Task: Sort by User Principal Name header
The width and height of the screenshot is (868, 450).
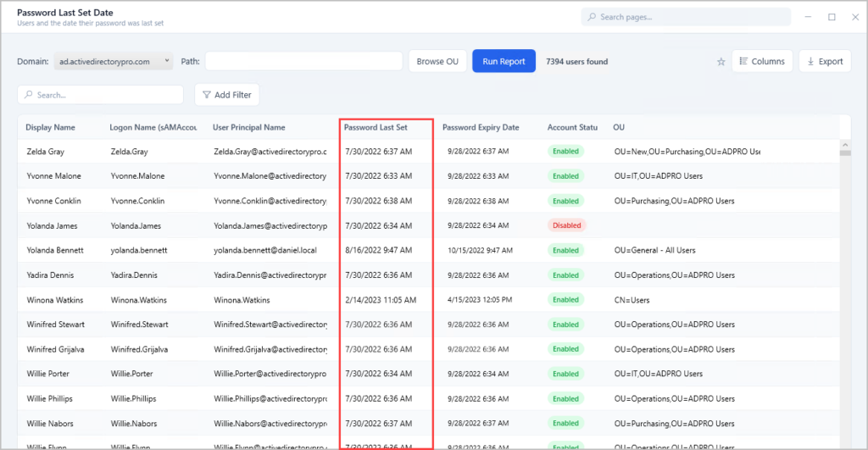Action: (x=249, y=127)
